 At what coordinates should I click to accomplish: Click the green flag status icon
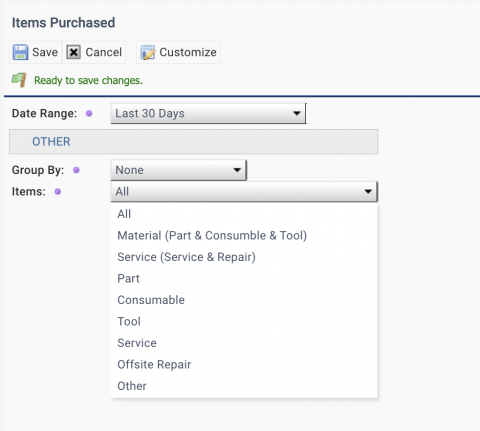pyautogui.click(x=19, y=80)
